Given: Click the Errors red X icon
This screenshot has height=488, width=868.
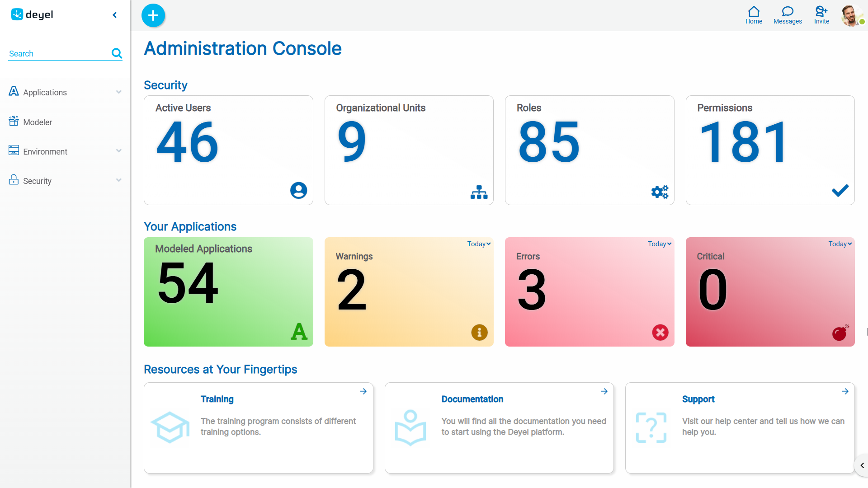Looking at the screenshot, I should coord(660,333).
